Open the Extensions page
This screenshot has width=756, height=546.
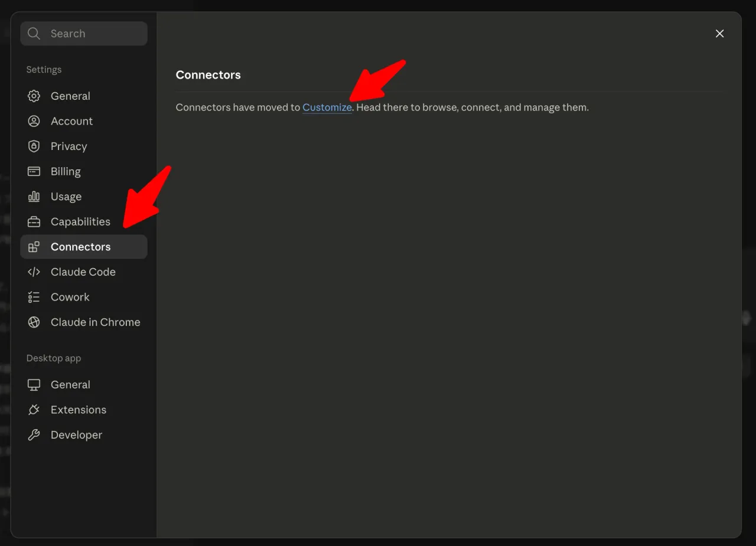[x=84, y=410]
